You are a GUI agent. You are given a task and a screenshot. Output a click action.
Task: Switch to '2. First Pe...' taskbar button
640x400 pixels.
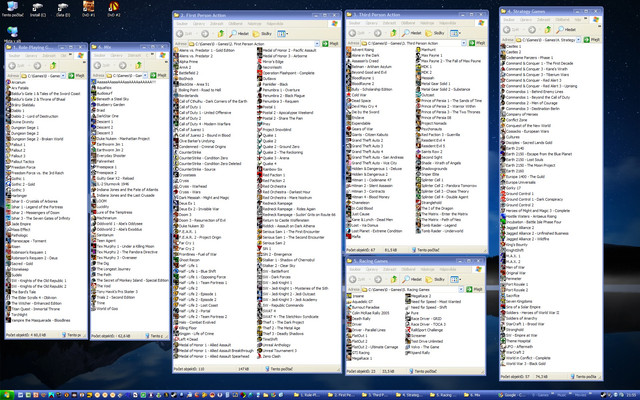[340, 395]
